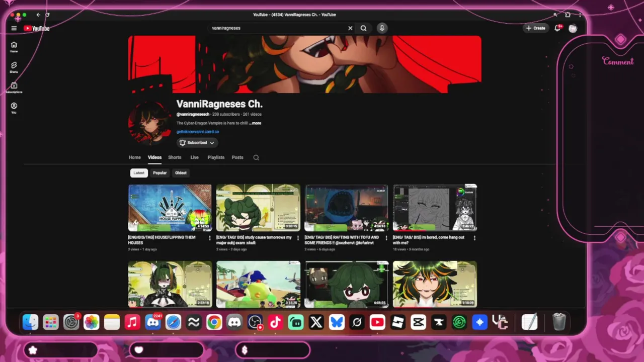Select the Latest filter chip
Image resolution: width=644 pixels, height=362 pixels.
click(139, 173)
